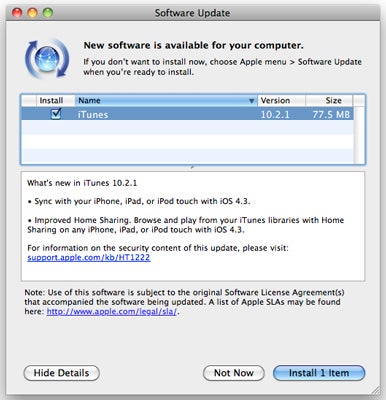Click the "What's new in iTunes 10.2.1" heading

pos(82,183)
